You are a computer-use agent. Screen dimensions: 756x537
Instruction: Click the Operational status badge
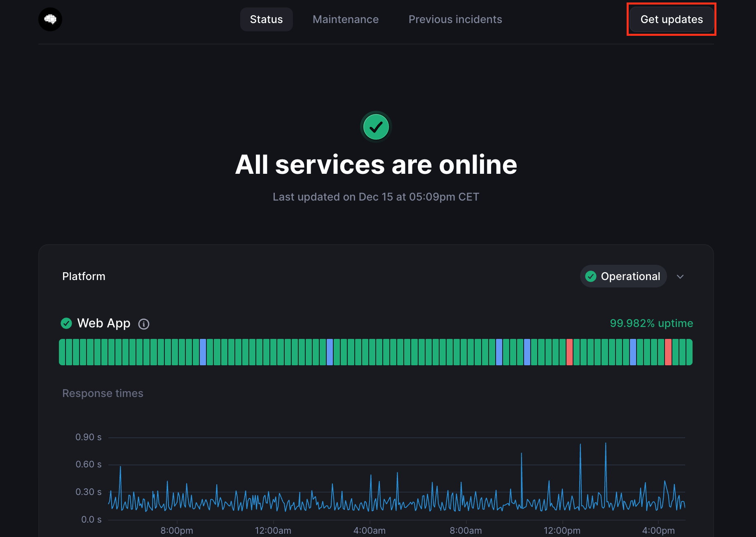pyautogui.click(x=623, y=276)
